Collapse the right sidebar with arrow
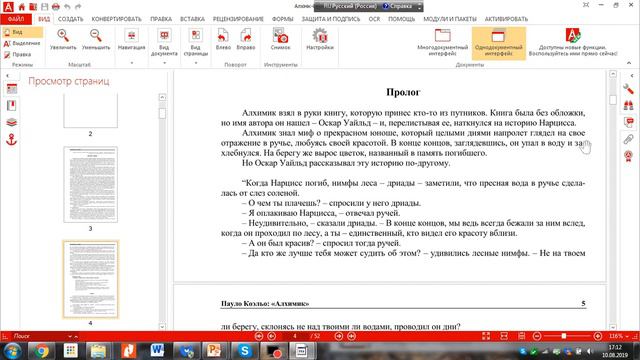Image resolution: width=640 pixels, height=360 pixels. pyautogui.click(x=632, y=76)
